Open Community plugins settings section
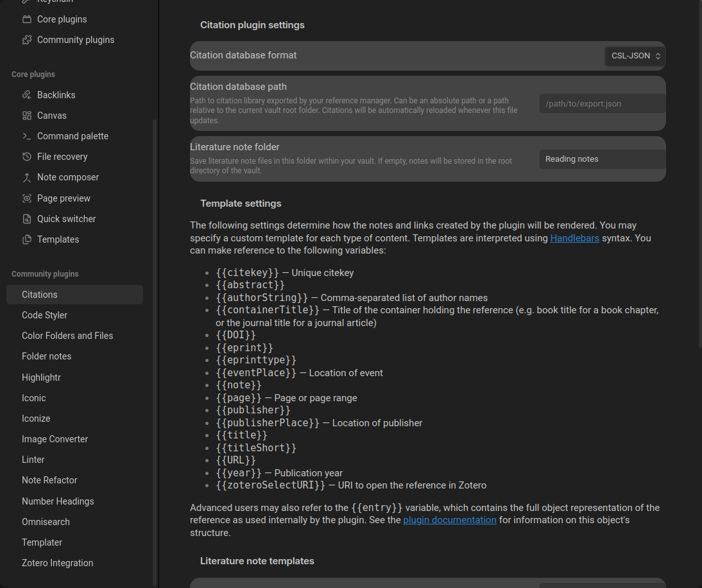This screenshot has width=702, height=588. pos(75,40)
